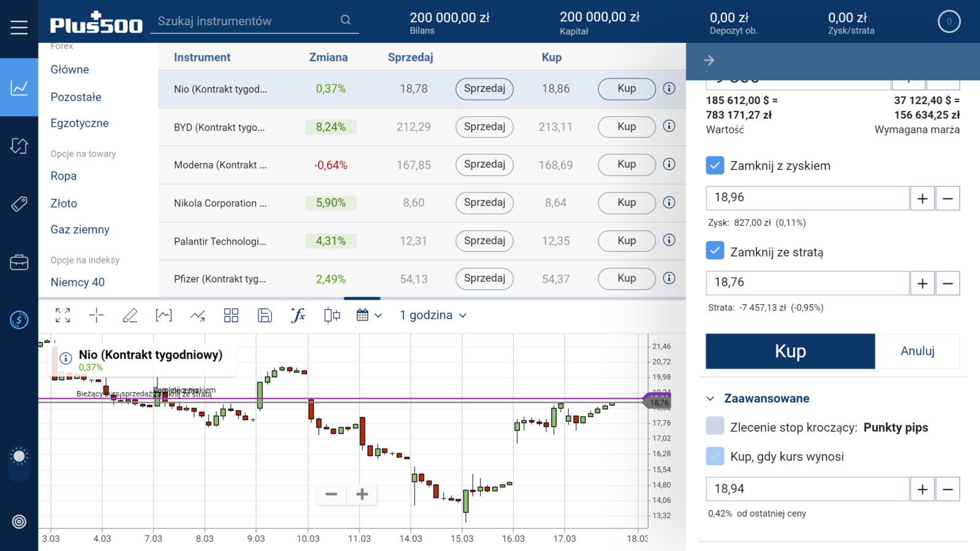Open the fx indicators menu
This screenshot has height=551, width=980.
(x=298, y=315)
